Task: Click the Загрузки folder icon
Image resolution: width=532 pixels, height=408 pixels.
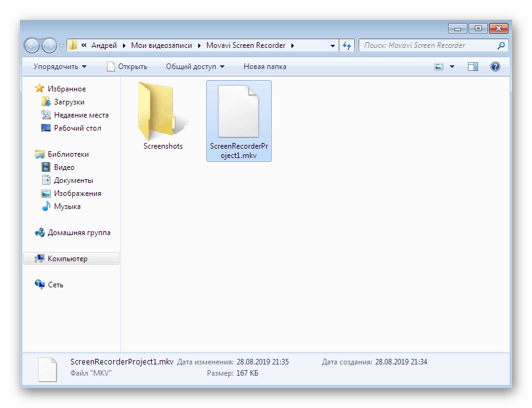Action: (x=46, y=101)
